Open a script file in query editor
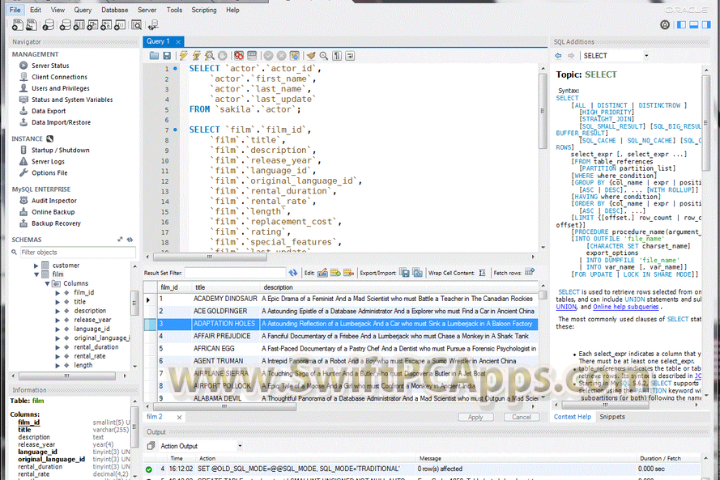Viewport: 720px width, 480px height. coord(154,56)
